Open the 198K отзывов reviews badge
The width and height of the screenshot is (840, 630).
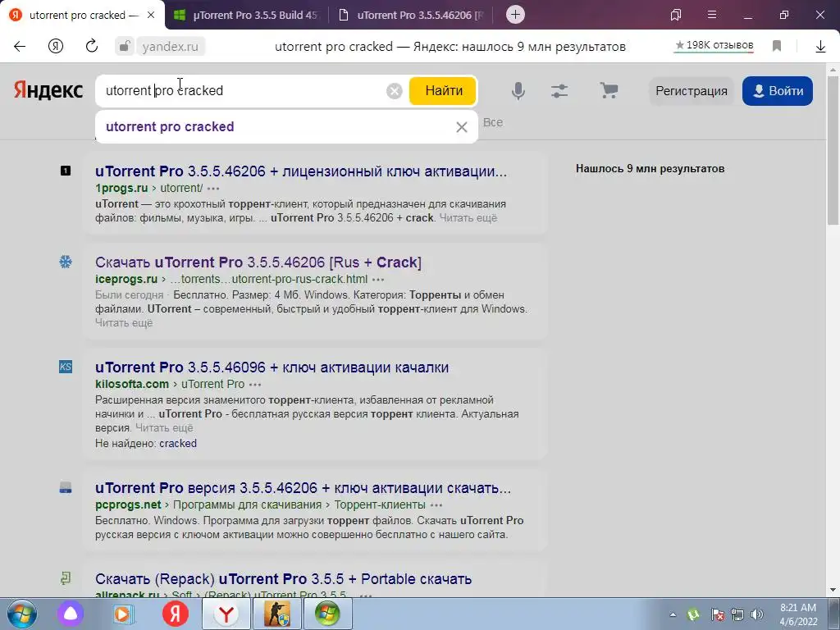coord(714,46)
